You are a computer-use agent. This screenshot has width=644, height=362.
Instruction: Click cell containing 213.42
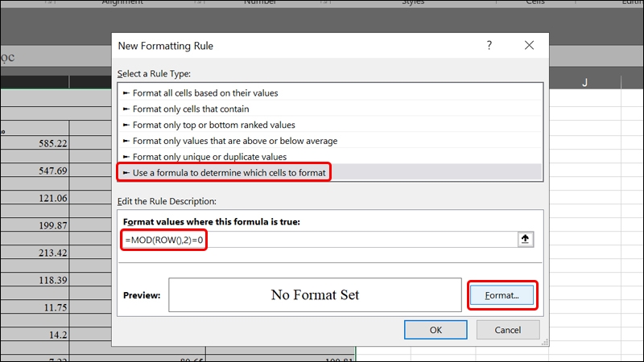pyautogui.click(x=35, y=253)
